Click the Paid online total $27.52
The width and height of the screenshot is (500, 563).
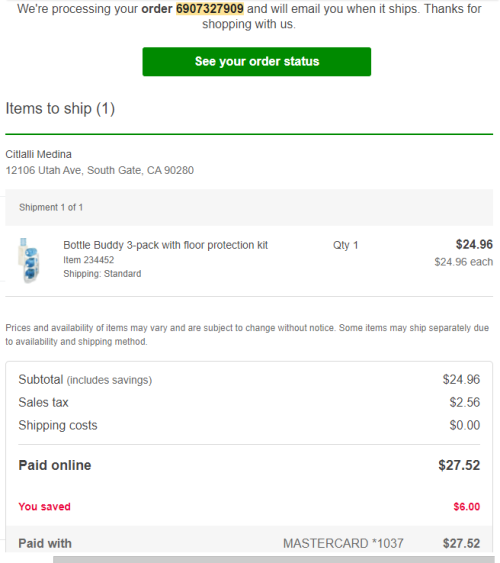tap(459, 465)
